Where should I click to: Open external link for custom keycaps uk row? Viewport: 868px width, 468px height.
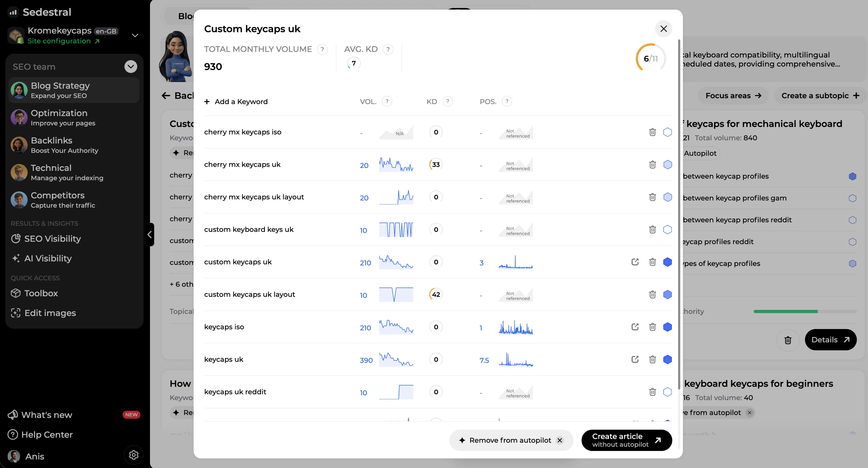click(x=635, y=262)
